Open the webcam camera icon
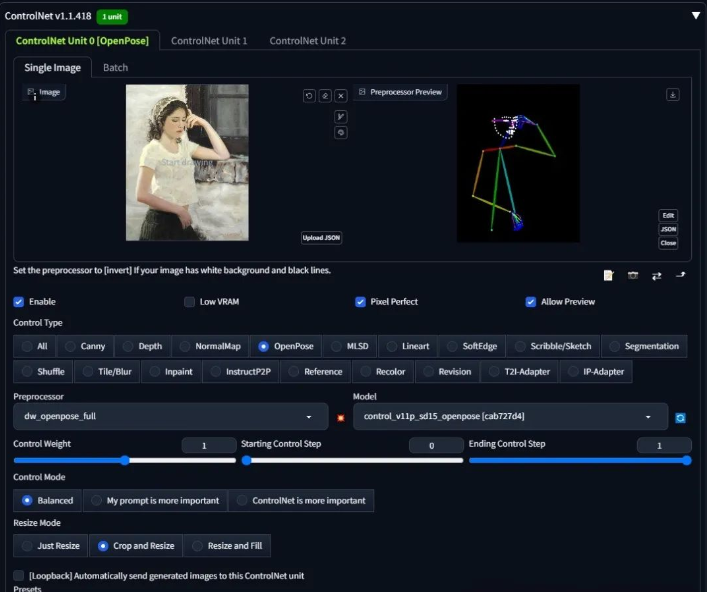Screen dimensions: 707x592 (633, 275)
